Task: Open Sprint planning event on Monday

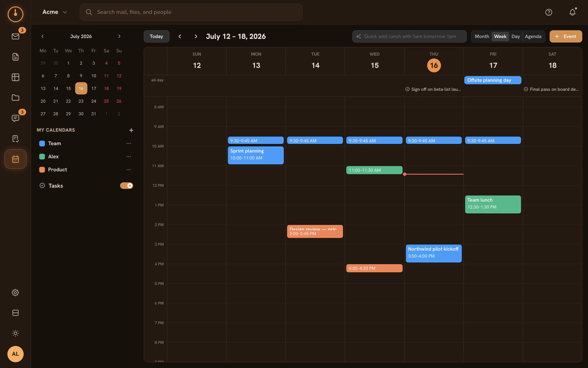Action: (x=256, y=155)
